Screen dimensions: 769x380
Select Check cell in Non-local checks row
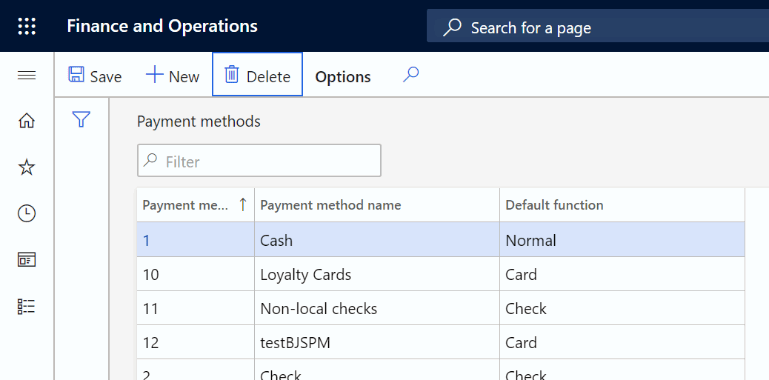coord(622,308)
